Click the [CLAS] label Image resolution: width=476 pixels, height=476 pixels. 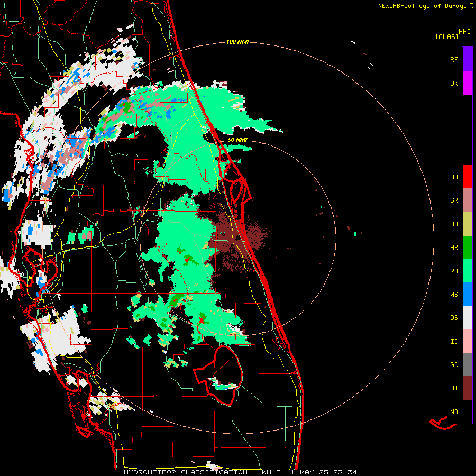pyautogui.click(x=447, y=37)
